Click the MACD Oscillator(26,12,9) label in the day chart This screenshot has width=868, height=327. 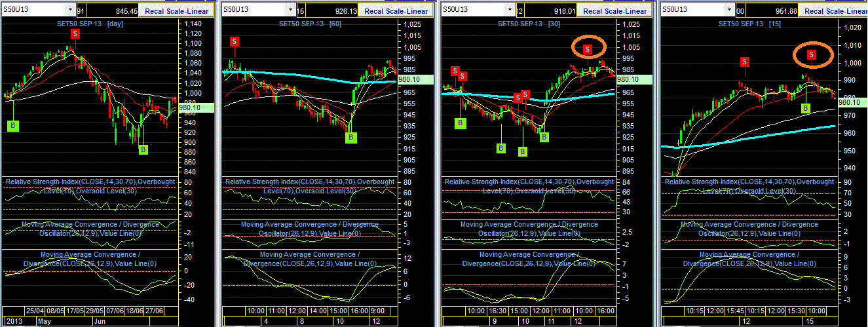pyautogui.click(x=90, y=229)
